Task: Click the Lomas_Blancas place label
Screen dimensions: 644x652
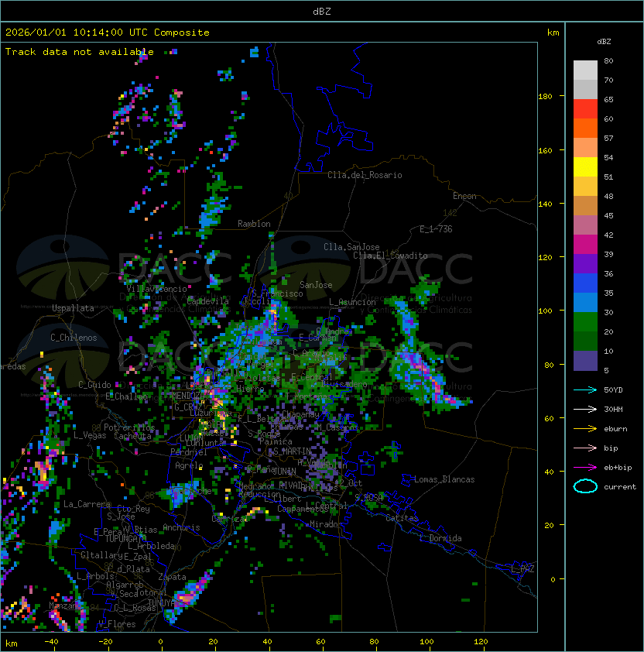Action: point(444,479)
